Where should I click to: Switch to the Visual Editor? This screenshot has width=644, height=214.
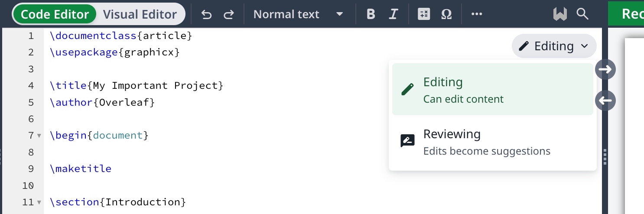click(x=140, y=14)
